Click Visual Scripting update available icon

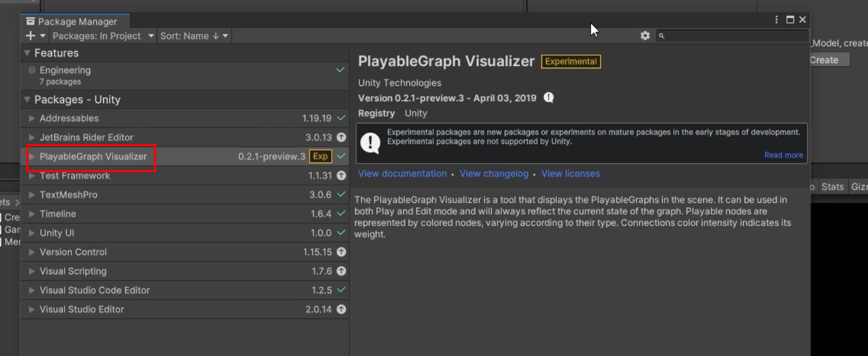[x=341, y=271]
